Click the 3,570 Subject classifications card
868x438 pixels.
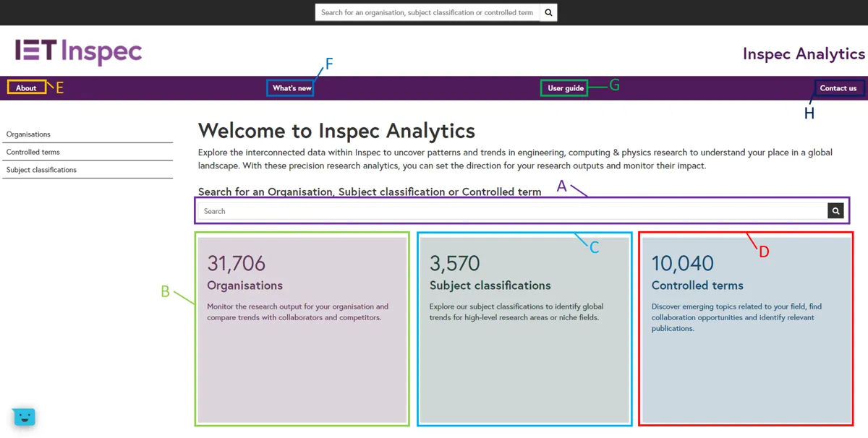point(524,329)
